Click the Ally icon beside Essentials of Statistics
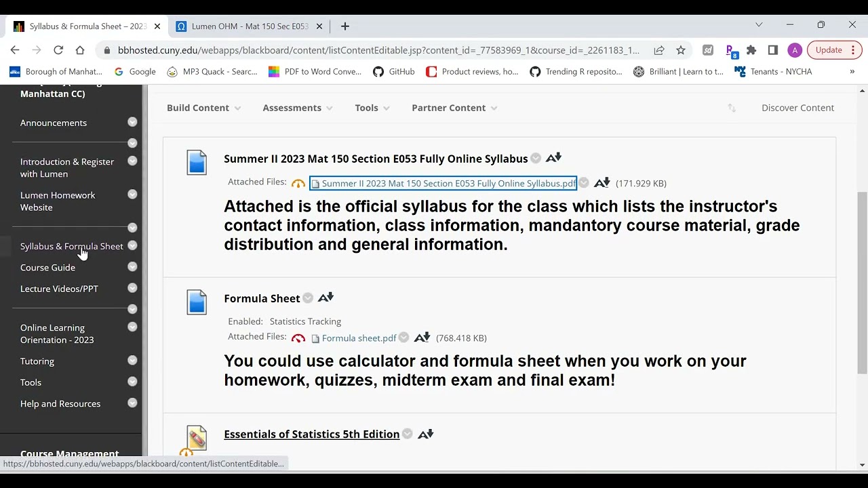 (x=426, y=434)
